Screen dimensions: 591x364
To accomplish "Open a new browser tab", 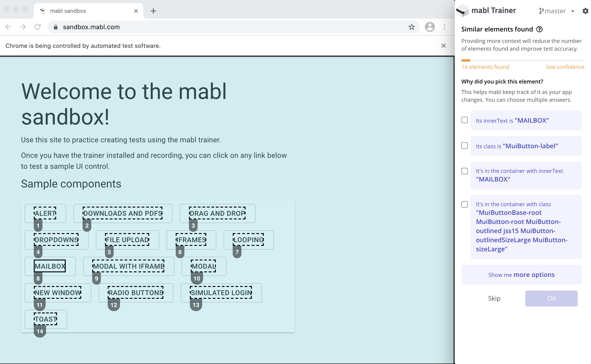I will click(153, 11).
